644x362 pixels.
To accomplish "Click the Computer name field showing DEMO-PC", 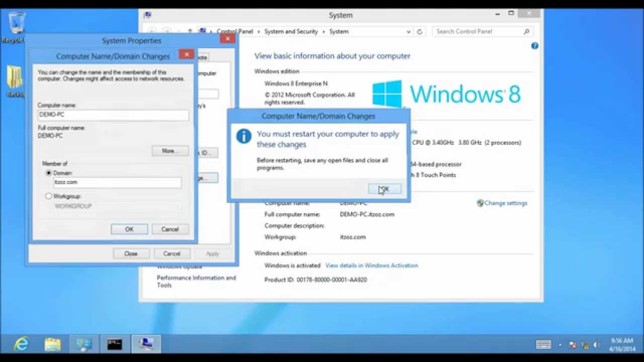I will (113, 115).
